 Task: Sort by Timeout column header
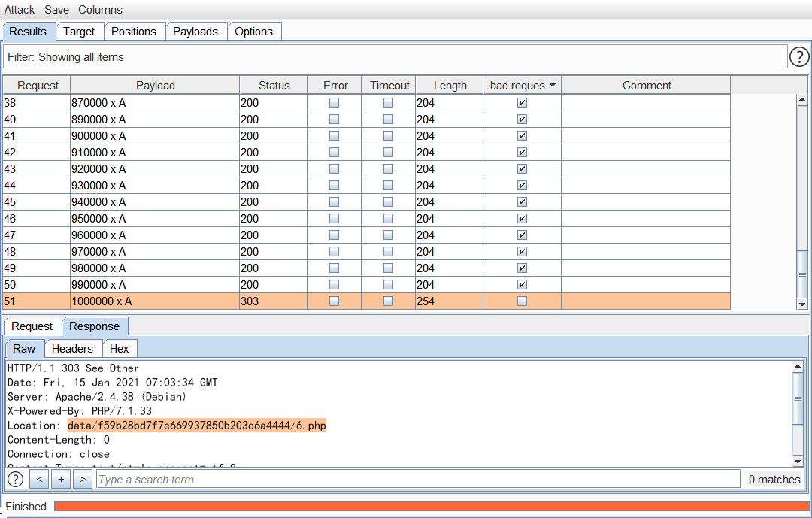[x=389, y=86]
